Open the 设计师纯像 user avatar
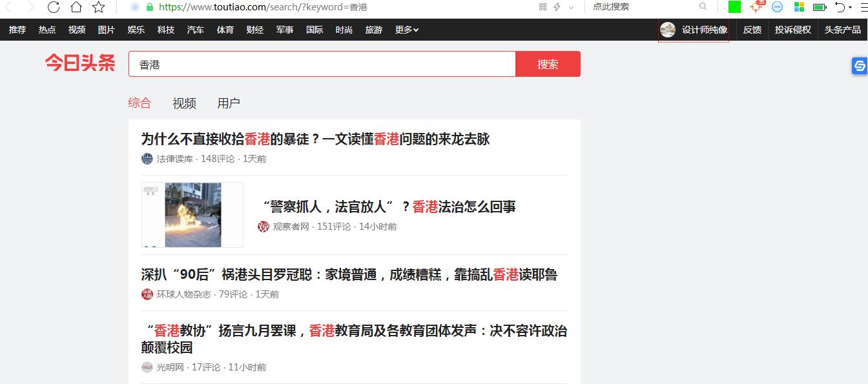Viewport: 868px width, 384px height. pos(668,30)
